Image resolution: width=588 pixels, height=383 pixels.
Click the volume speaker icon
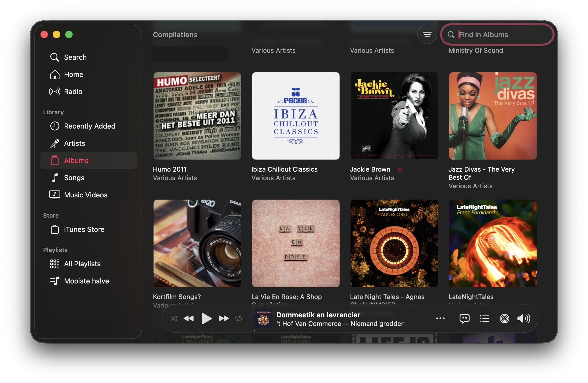point(523,319)
